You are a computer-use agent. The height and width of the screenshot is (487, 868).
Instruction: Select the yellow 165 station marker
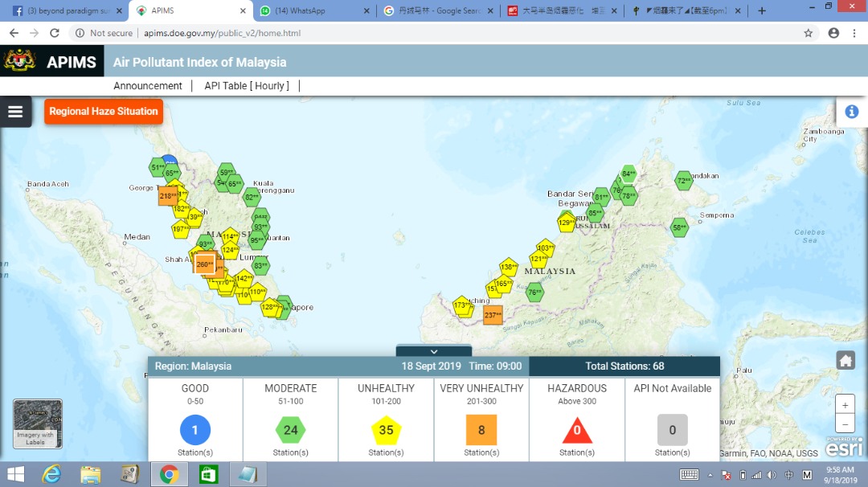point(503,284)
